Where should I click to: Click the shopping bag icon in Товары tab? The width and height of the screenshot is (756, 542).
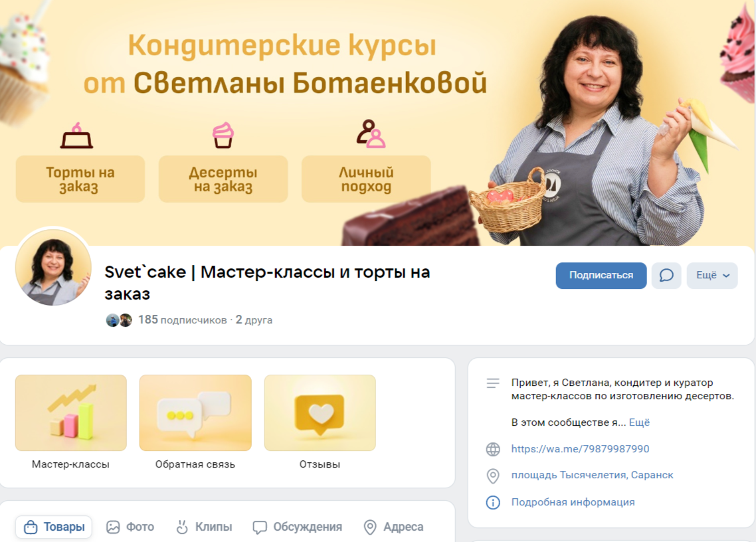(31, 527)
